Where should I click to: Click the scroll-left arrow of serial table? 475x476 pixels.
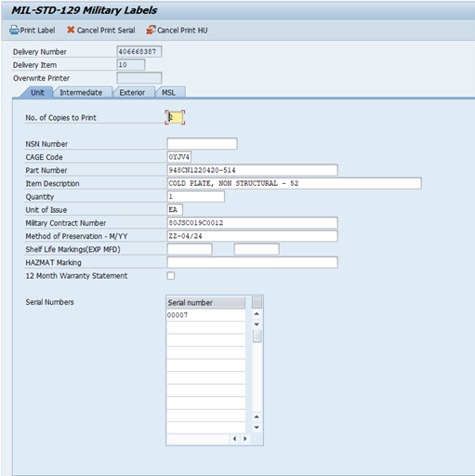click(x=234, y=439)
